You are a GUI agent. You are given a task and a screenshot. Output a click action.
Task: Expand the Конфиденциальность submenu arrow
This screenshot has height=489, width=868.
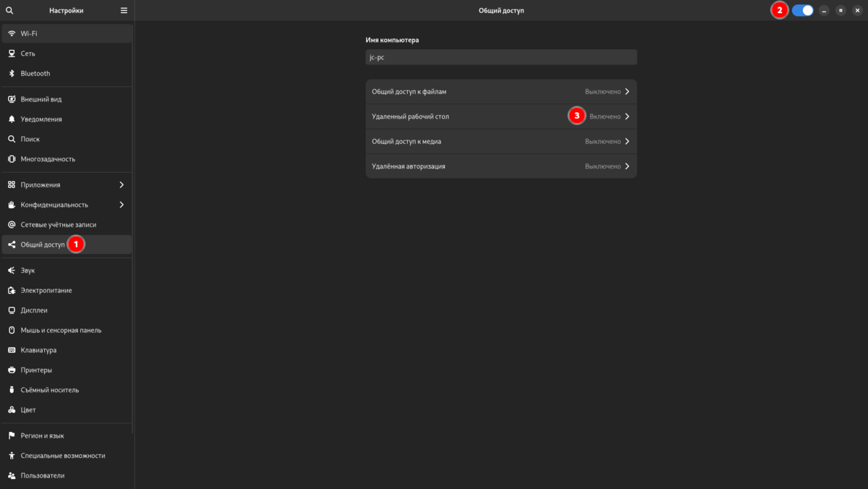(x=122, y=205)
